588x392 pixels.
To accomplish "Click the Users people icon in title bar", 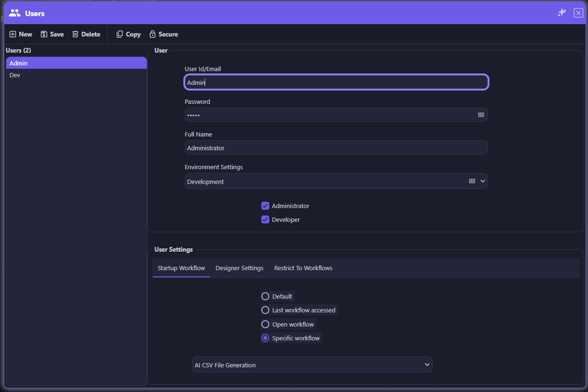I will click(15, 13).
